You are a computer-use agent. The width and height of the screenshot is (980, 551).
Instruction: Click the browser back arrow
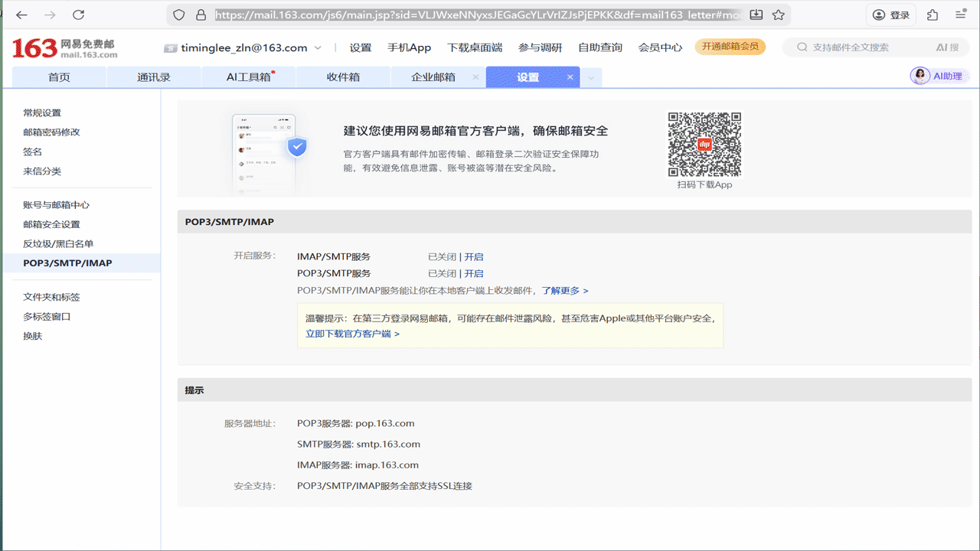21,15
